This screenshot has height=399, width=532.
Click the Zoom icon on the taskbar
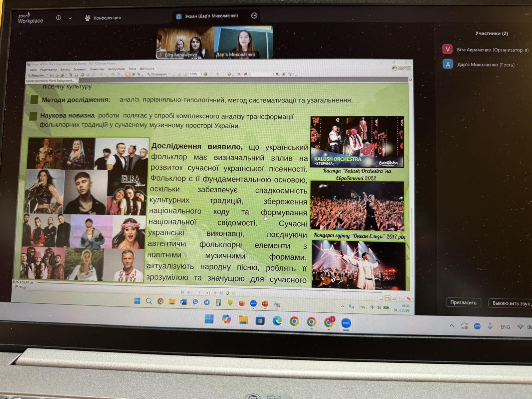tap(346, 323)
